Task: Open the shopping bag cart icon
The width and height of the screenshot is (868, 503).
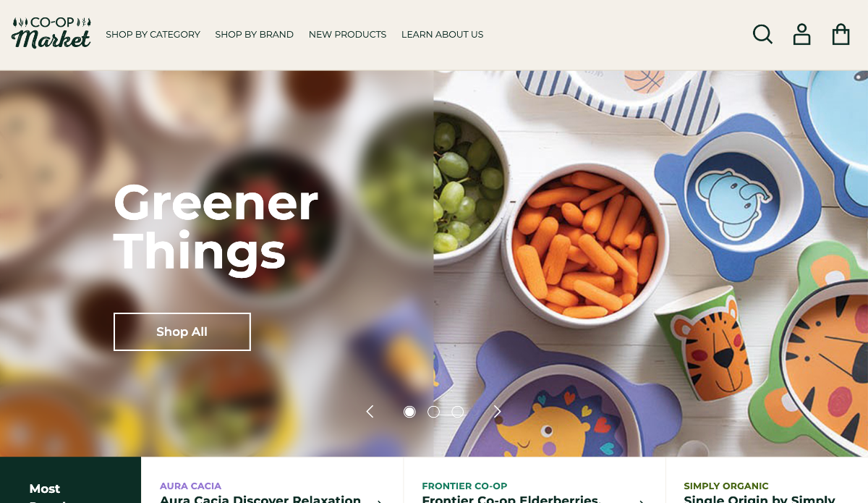Action: pyautogui.click(x=841, y=34)
